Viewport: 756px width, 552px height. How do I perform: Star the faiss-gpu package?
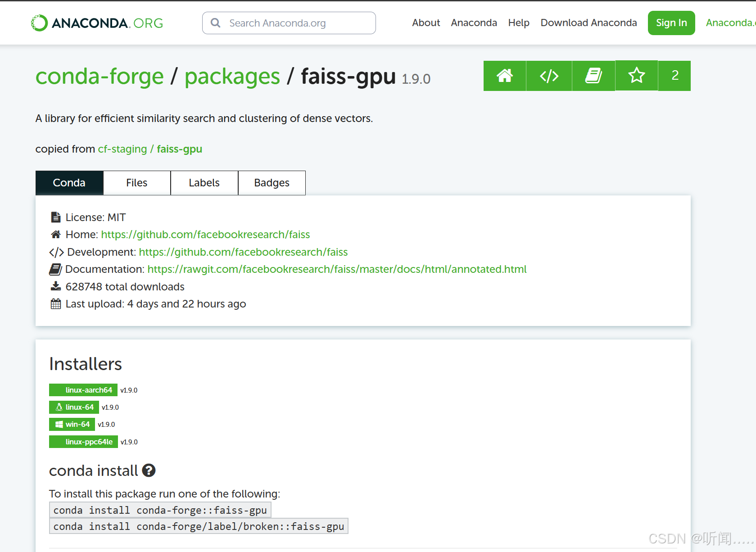(637, 76)
